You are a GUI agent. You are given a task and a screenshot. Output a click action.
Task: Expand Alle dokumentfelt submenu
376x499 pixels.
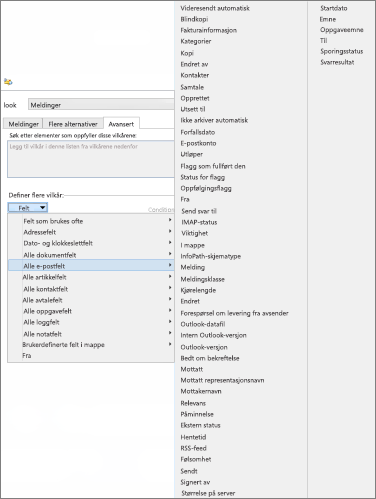coord(91,255)
